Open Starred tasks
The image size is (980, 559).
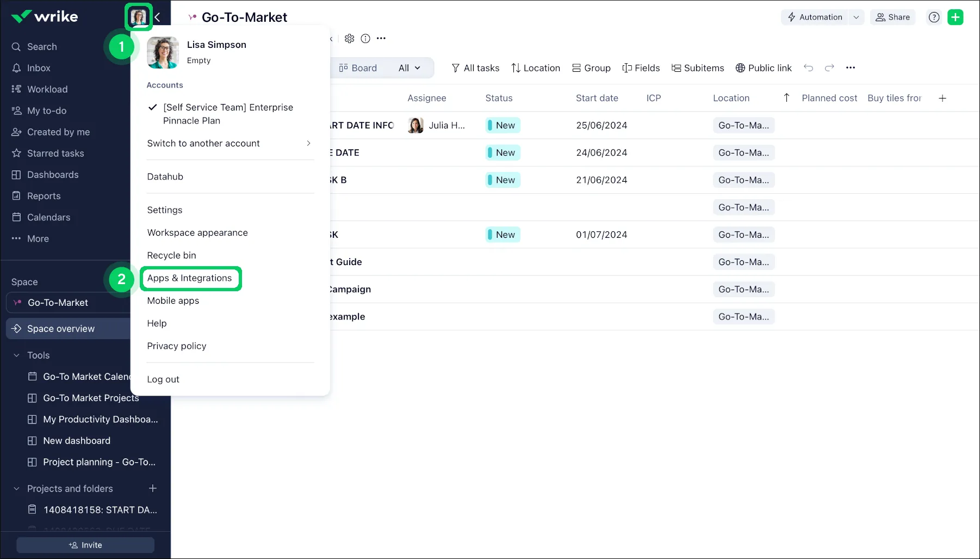(55, 153)
